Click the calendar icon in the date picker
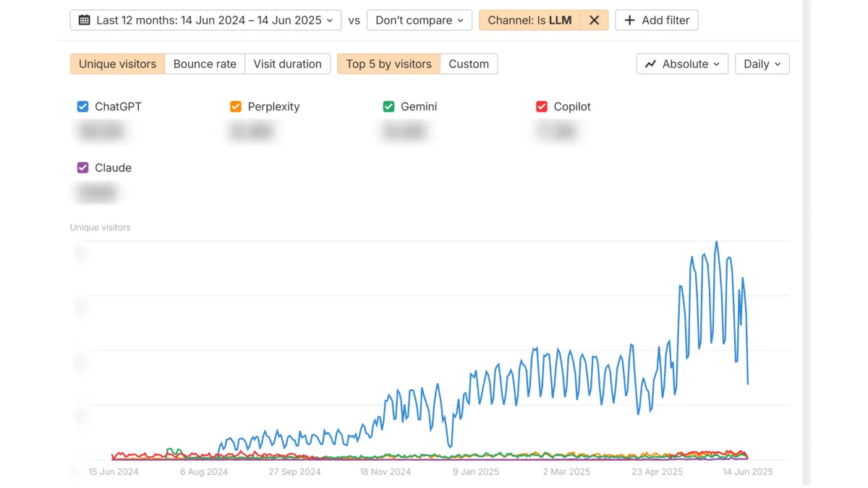Image resolution: width=868 pixels, height=488 pixels. (84, 20)
